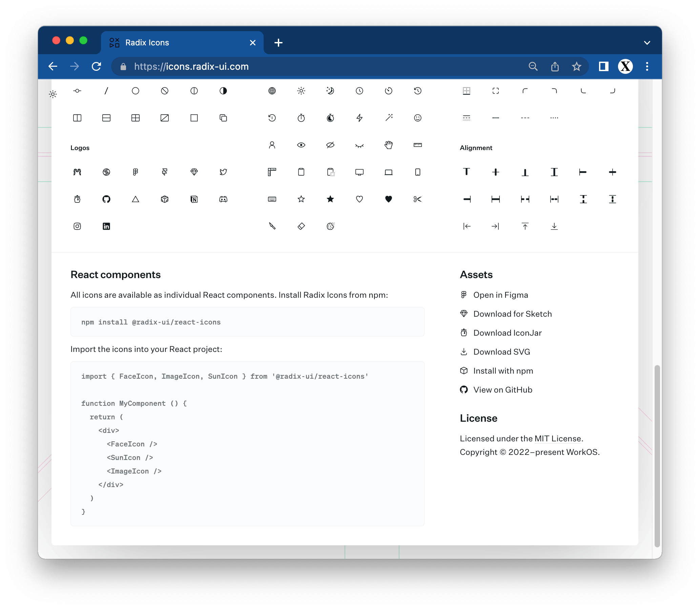The height and width of the screenshot is (609, 700).
Task: Click the 'Copyright © 2022–present WorkOS.' text
Action: pyautogui.click(x=530, y=452)
